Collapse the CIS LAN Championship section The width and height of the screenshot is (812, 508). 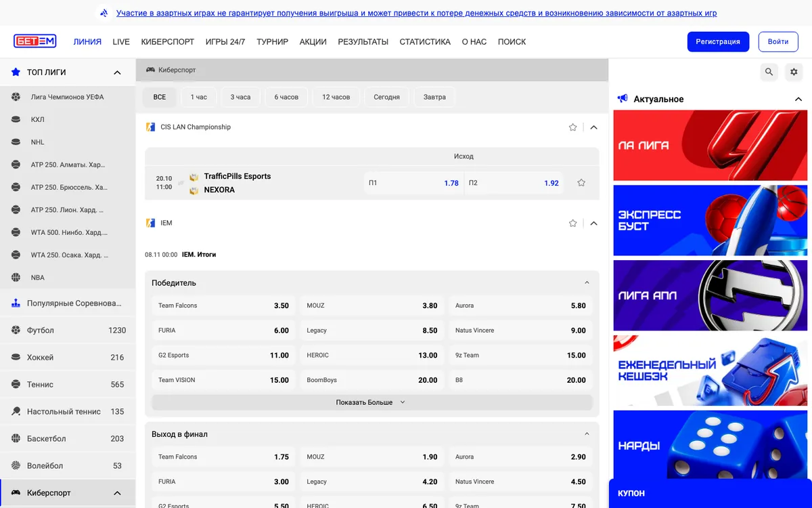(x=594, y=127)
